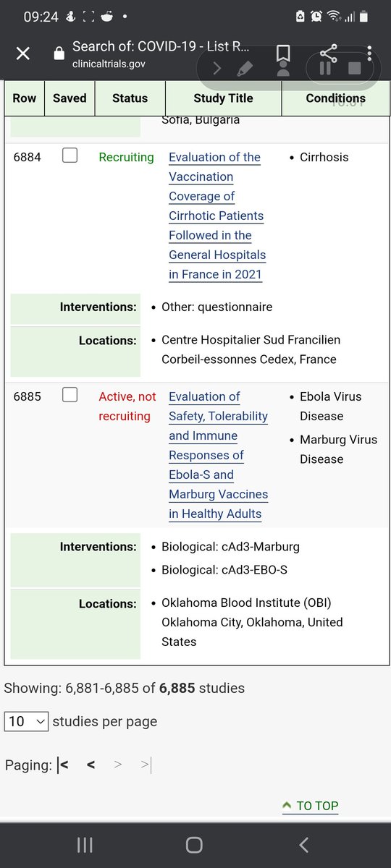
Task: Open the share icon in the top bar
Action: coord(328,52)
